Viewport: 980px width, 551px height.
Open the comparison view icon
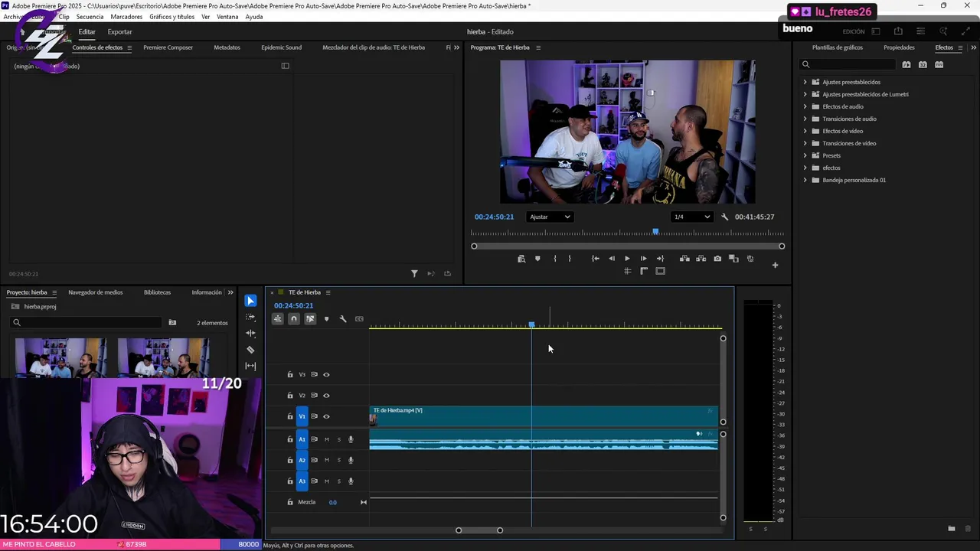click(733, 259)
